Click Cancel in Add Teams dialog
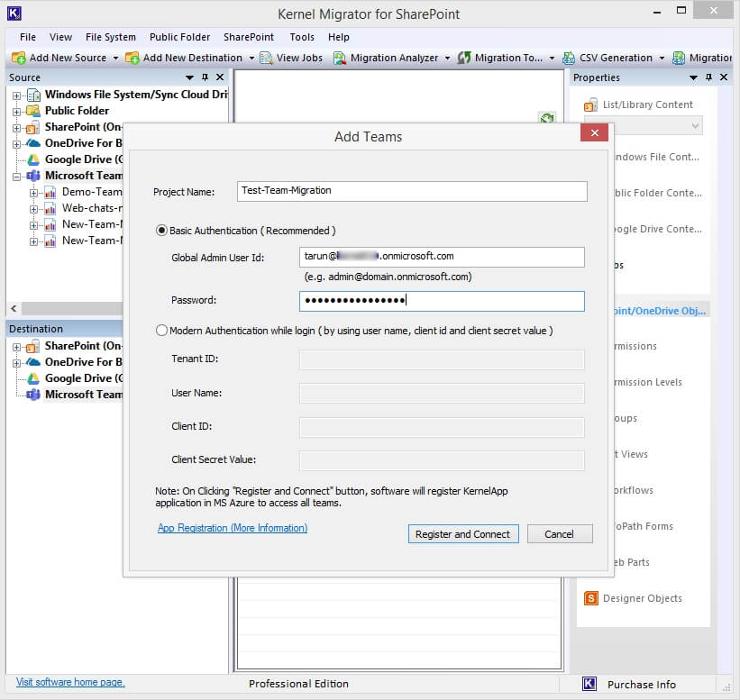This screenshot has width=740, height=700. point(559,534)
